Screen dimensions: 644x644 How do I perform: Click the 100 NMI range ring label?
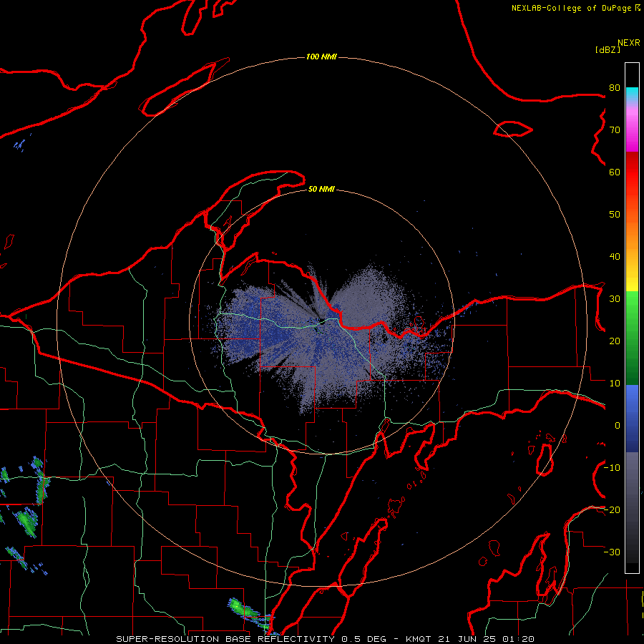(x=321, y=57)
